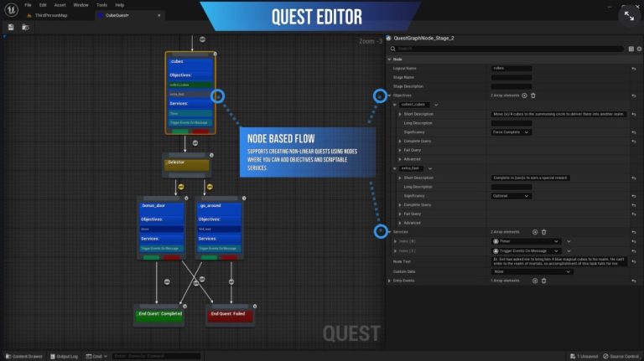Select the End Quest: Failed node
Screen dimensions: 644x361
click(x=230, y=315)
